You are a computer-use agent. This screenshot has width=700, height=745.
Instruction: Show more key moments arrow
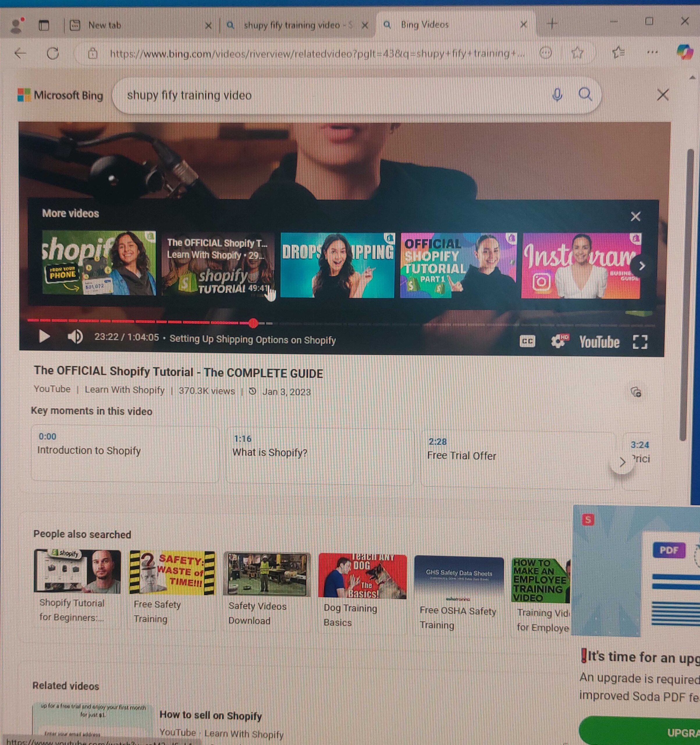point(622,462)
